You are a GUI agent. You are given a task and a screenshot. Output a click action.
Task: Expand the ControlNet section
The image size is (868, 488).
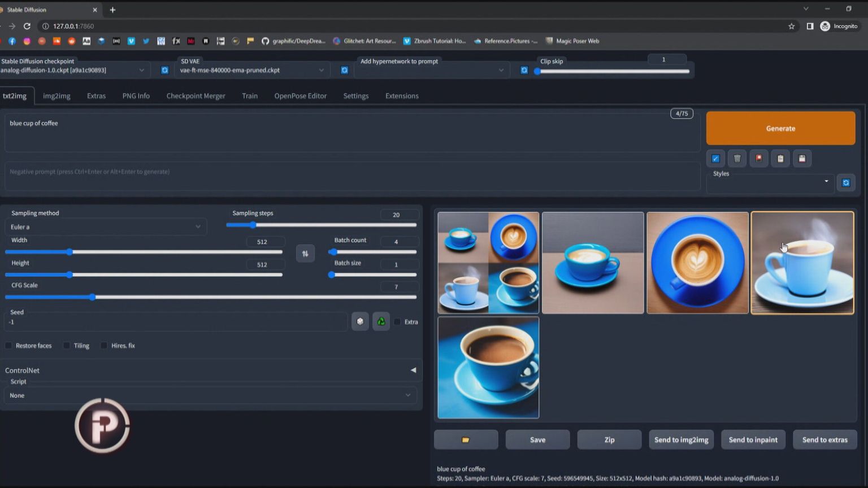[x=413, y=371]
